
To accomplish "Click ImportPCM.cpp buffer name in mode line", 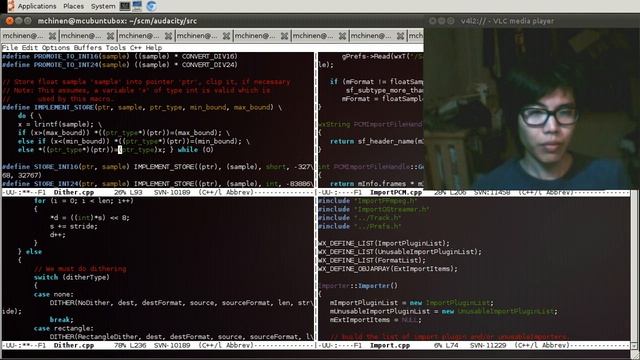I will (396, 192).
